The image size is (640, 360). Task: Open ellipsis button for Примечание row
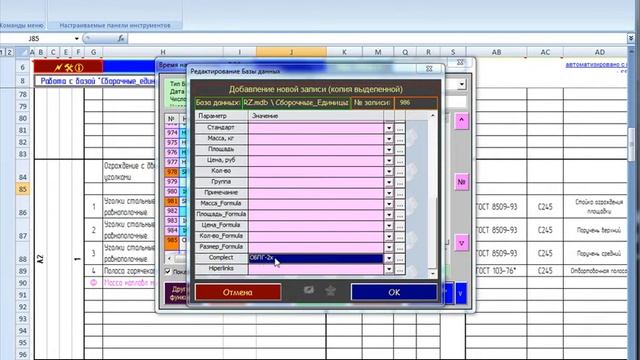(400, 193)
